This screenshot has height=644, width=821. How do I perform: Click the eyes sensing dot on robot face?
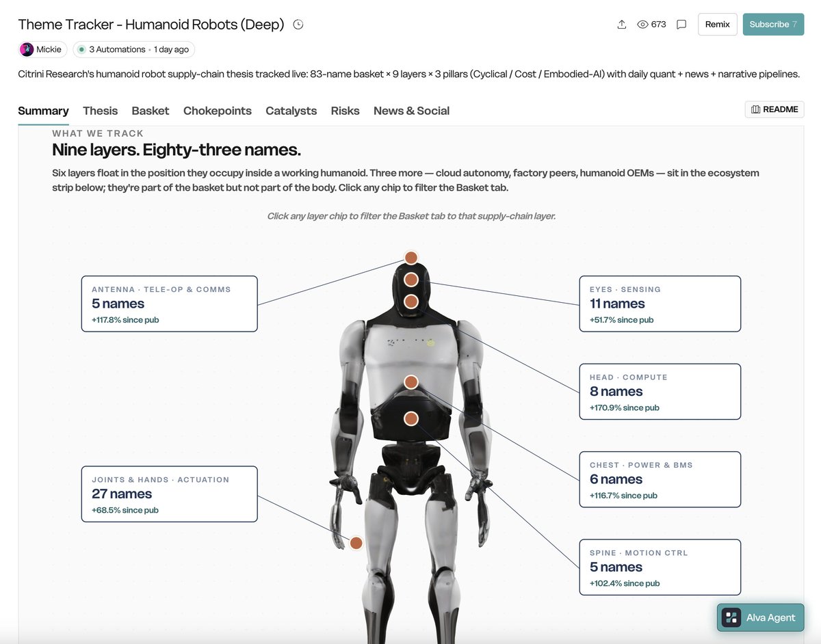[x=411, y=280]
